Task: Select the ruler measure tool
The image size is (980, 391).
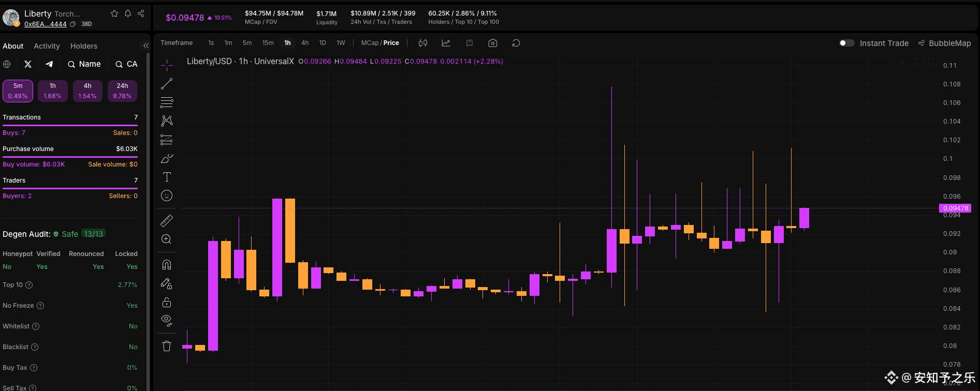Action: point(167,221)
